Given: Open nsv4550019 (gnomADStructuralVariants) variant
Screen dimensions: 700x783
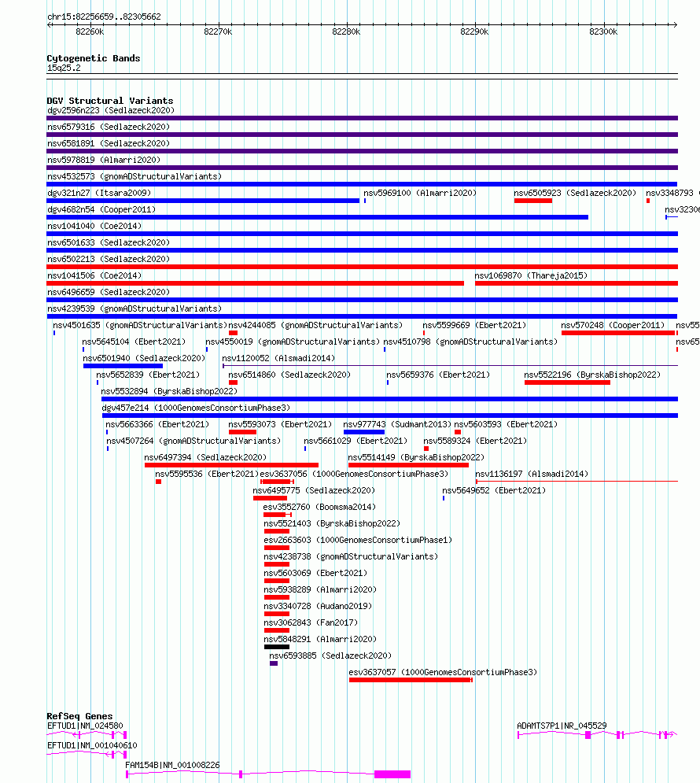Looking at the screenshot, I should (x=293, y=342).
